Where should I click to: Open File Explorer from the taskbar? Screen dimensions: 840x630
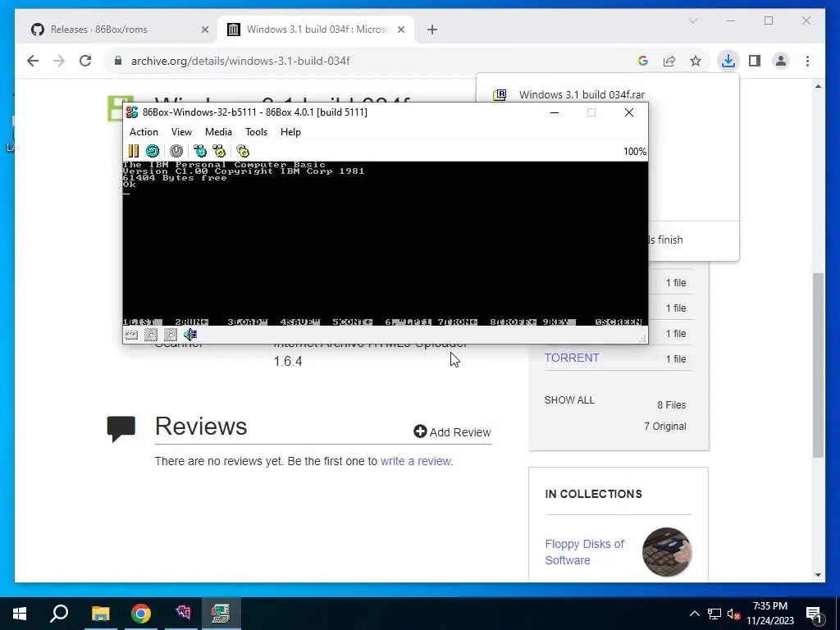click(x=100, y=614)
